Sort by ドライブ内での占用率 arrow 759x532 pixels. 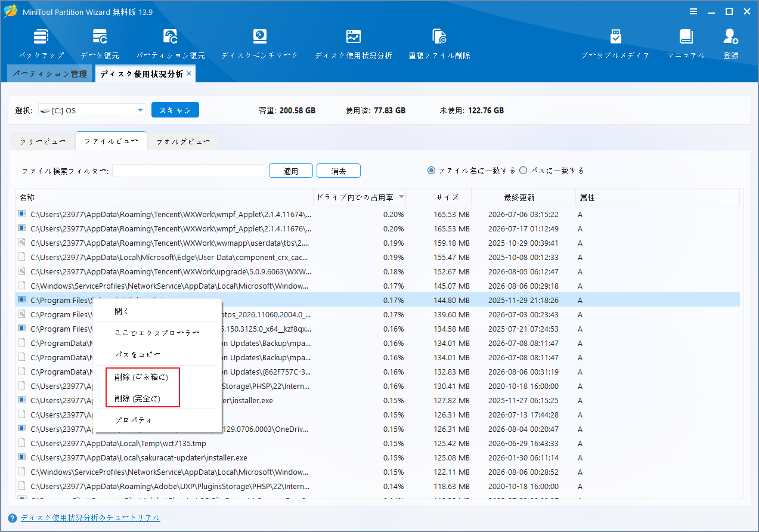(402, 197)
